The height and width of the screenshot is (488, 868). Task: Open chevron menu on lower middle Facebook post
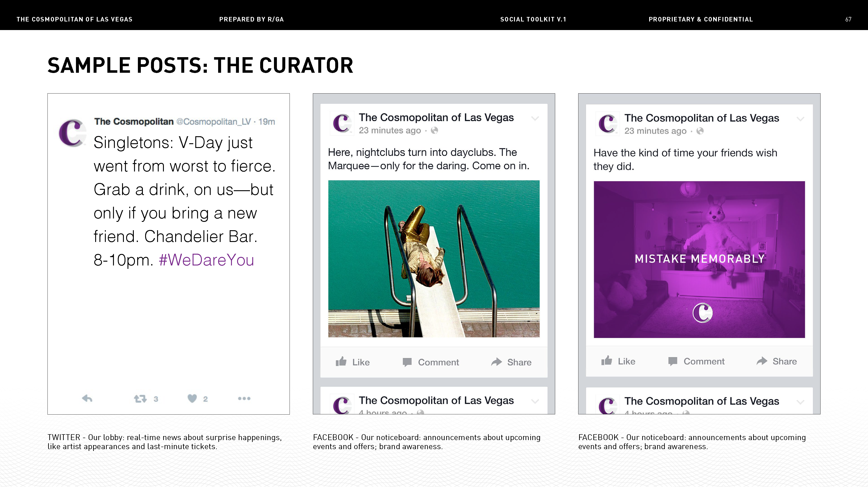[x=535, y=401]
